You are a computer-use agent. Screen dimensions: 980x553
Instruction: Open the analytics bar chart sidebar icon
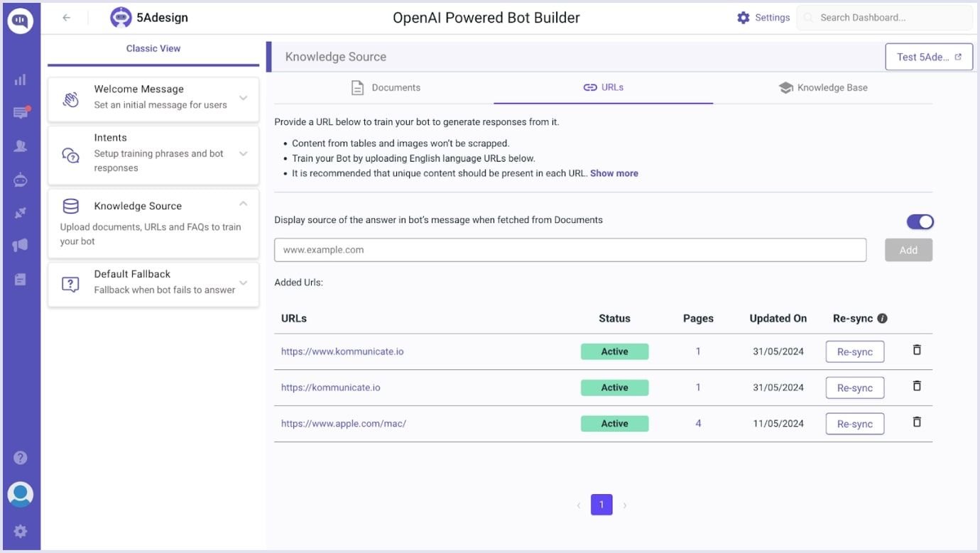21,80
